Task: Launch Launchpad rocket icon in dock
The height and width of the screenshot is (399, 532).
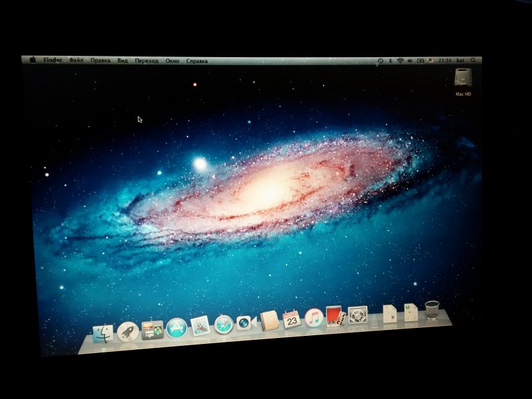Action: click(x=128, y=331)
